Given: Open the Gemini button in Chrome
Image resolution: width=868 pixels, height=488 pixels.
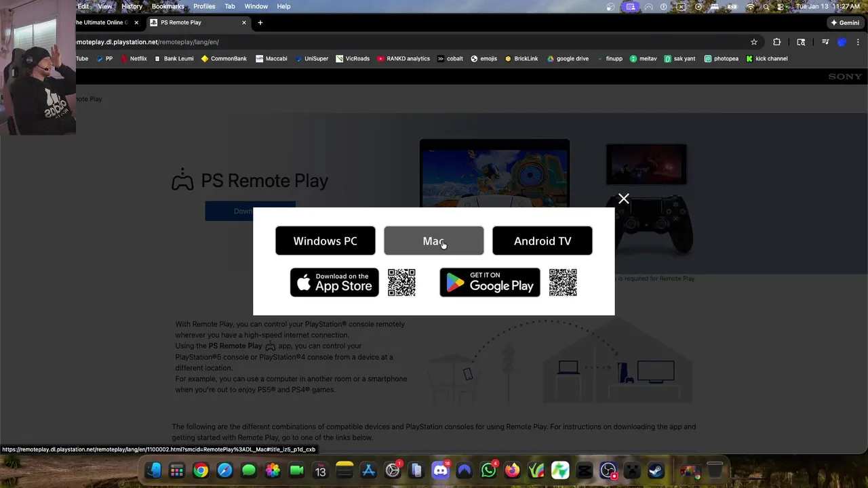Looking at the screenshot, I should [845, 22].
